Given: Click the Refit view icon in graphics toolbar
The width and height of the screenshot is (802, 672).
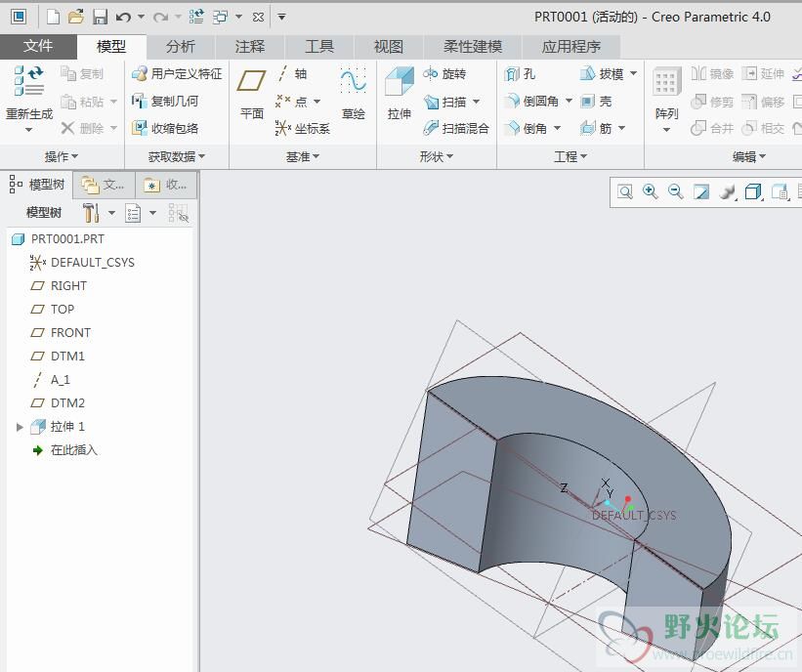Looking at the screenshot, I should coord(625,192).
